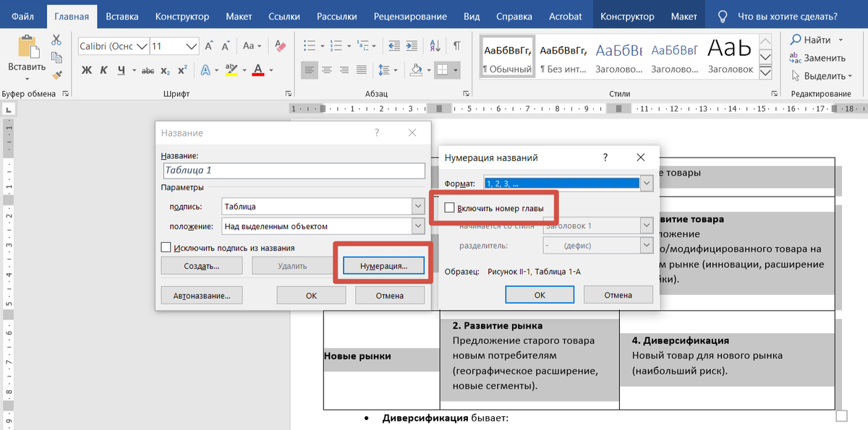
Task: Open the Формат numbering dropdown
Action: point(647,184)
